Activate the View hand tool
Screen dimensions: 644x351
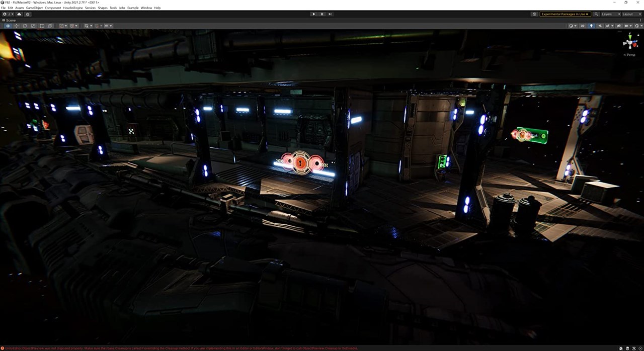8,26
